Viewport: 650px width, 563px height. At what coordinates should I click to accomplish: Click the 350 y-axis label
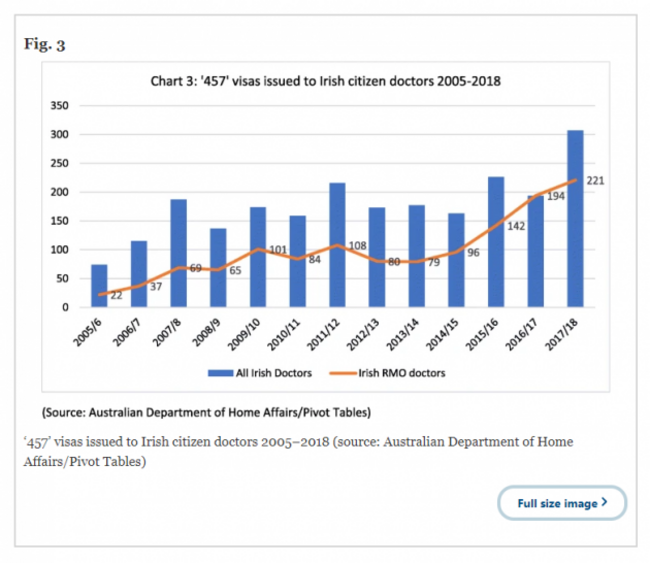pos(59,106)
